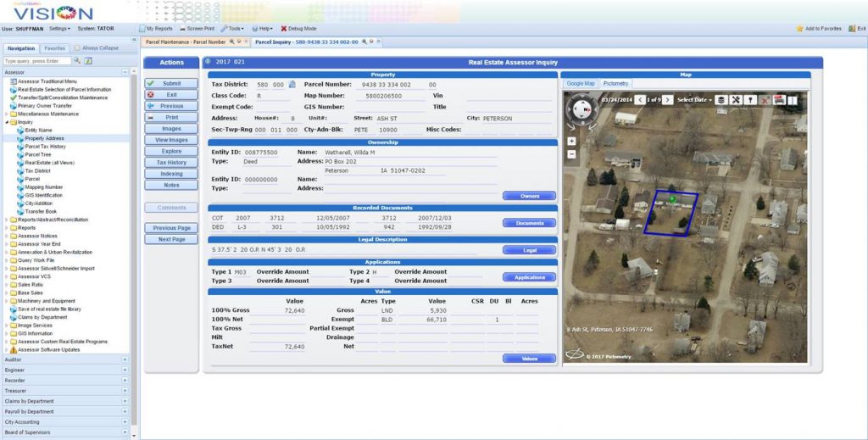Expand the Auditor department section

[x=125, y=360]
